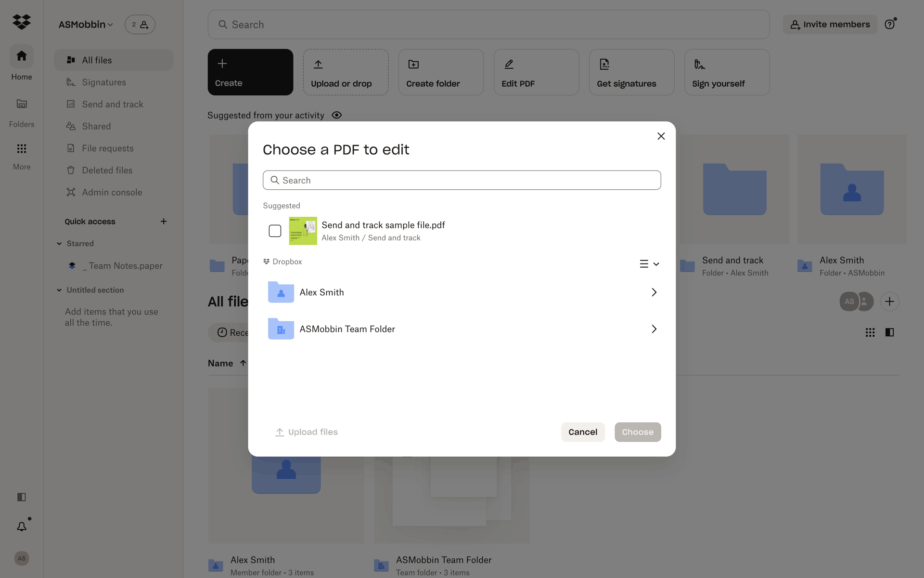Expand the ASMobbin Team Folder in dialog
This screenshot has height=578, width=924.
tap(654, 329)
